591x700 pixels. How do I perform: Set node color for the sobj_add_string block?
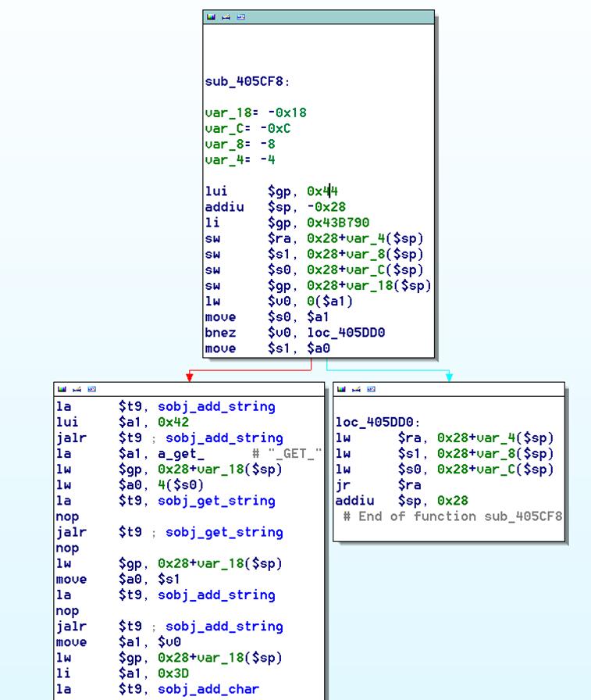[62, 389]
